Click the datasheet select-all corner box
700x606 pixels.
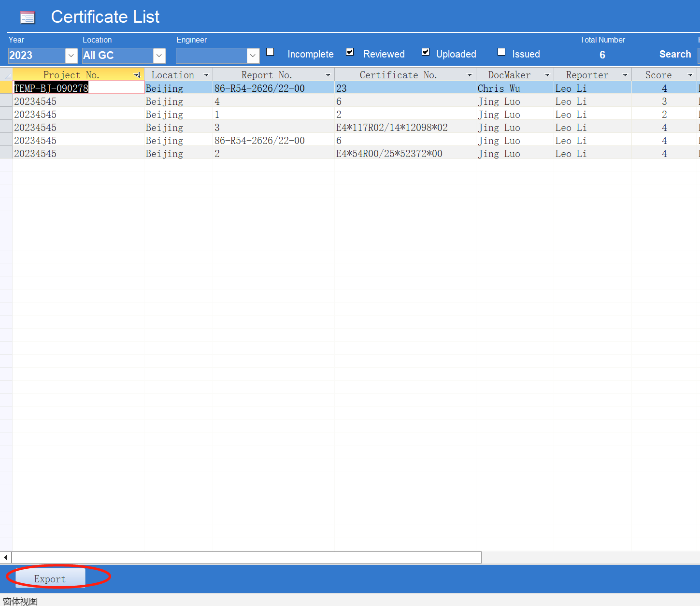coord(6,74)
